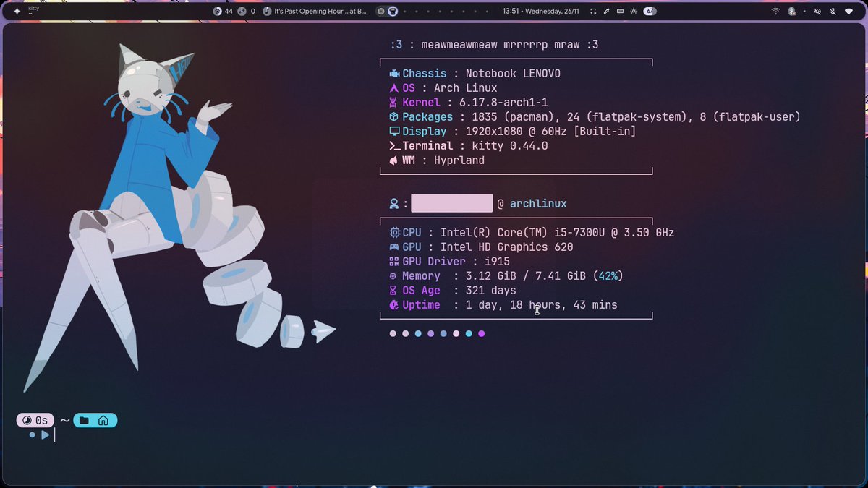Click the Bluetooth tray icon
Viewport: 868px width, 488px height.
(x=792, y=12)
